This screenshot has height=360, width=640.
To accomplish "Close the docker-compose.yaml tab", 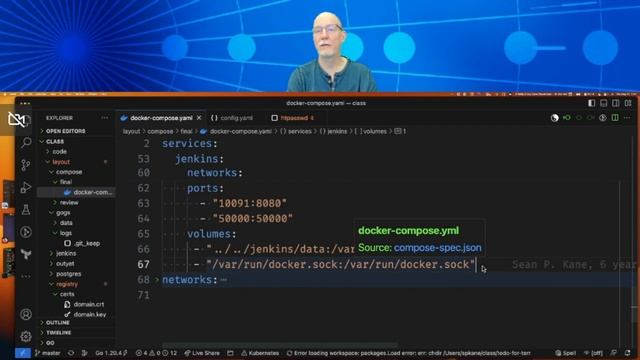I will pyautogui.click(x=199, y=118).
